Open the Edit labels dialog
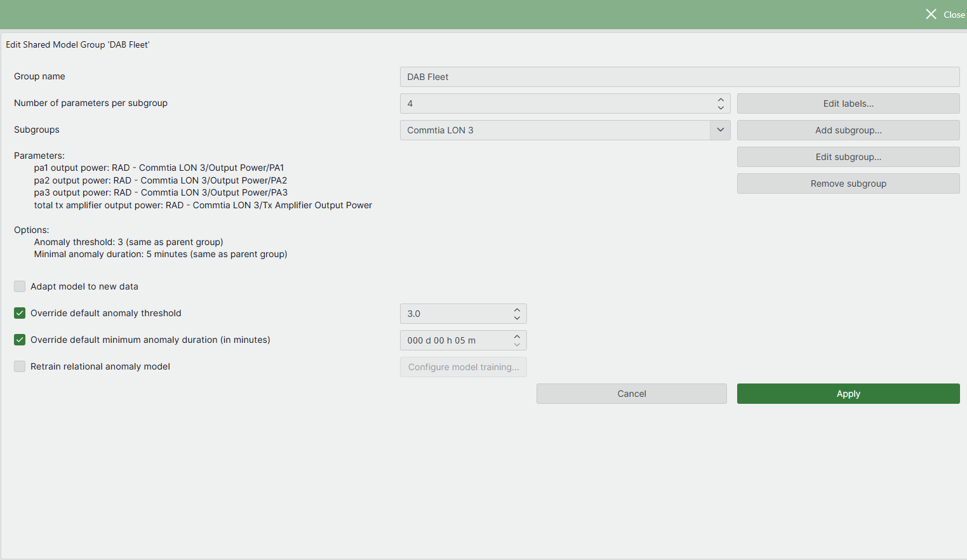 pyautogui.click(x=848, y=103)
